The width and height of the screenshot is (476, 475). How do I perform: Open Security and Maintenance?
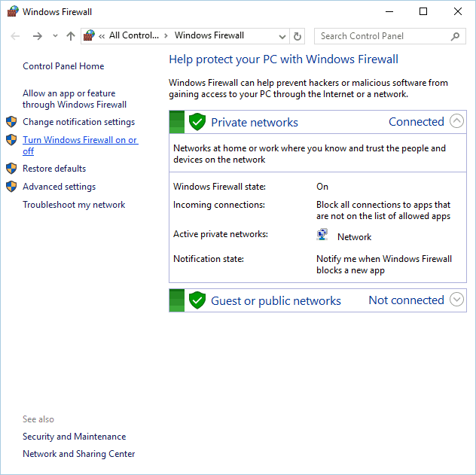pyautogui.click(x=75, y=437)
